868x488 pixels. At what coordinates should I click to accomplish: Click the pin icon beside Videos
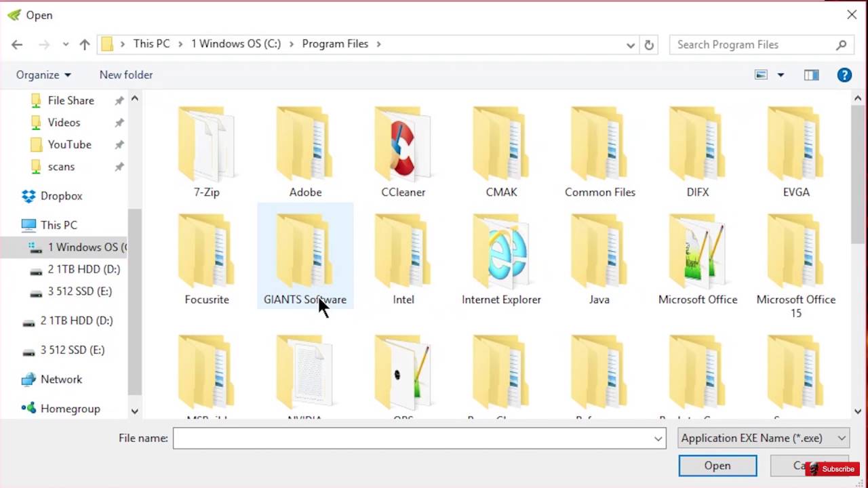click(x=119, y=123)
